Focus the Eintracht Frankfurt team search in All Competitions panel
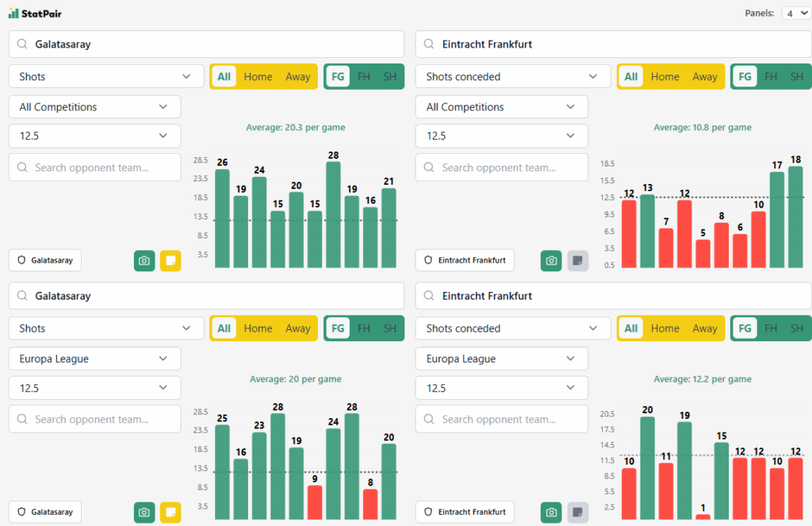The image size is (812, 526). click(x=613, y=44)
